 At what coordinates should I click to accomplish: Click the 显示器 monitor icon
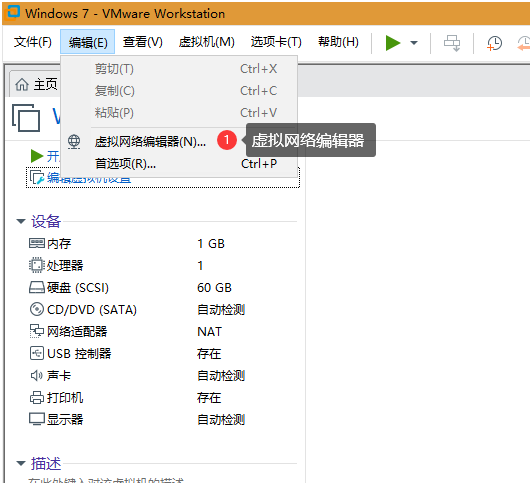click(x=37, y=419)
